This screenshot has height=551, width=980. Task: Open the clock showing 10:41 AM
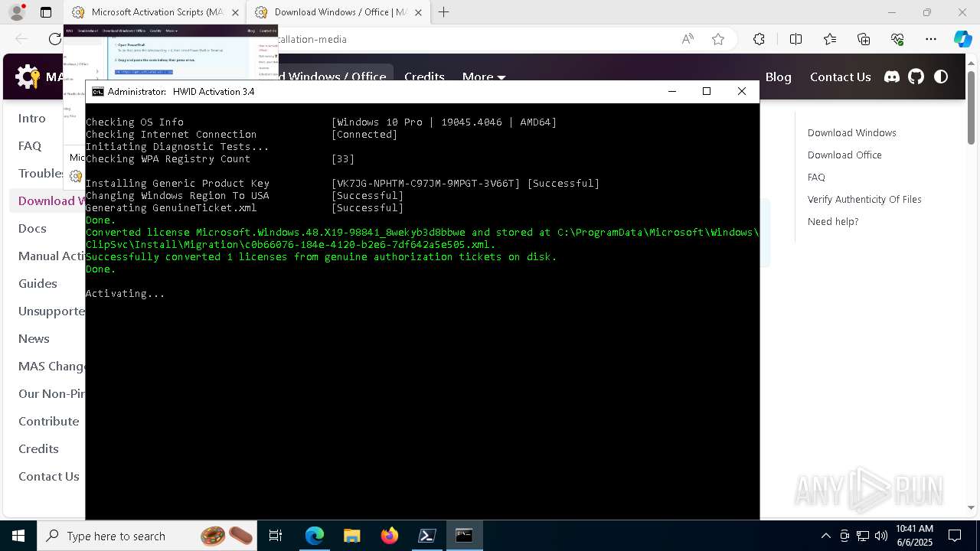click(914, 536)
